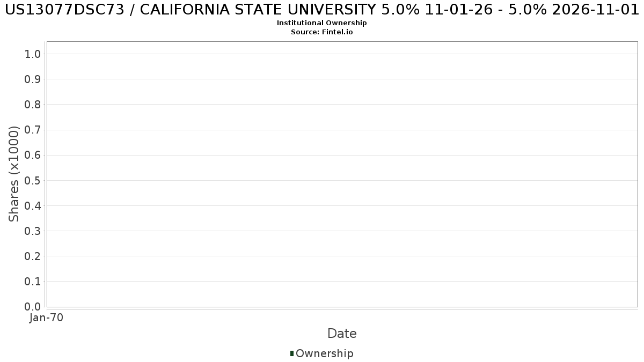Click the Institutional Ownership subtitle
The image size is (644, 362).
[x=322, y=23]
